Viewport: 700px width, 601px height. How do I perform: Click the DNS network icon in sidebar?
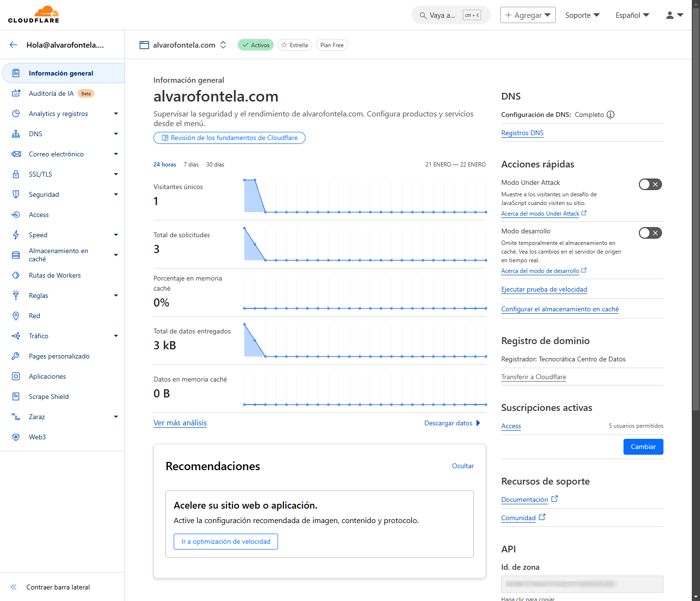coord(16,134)
